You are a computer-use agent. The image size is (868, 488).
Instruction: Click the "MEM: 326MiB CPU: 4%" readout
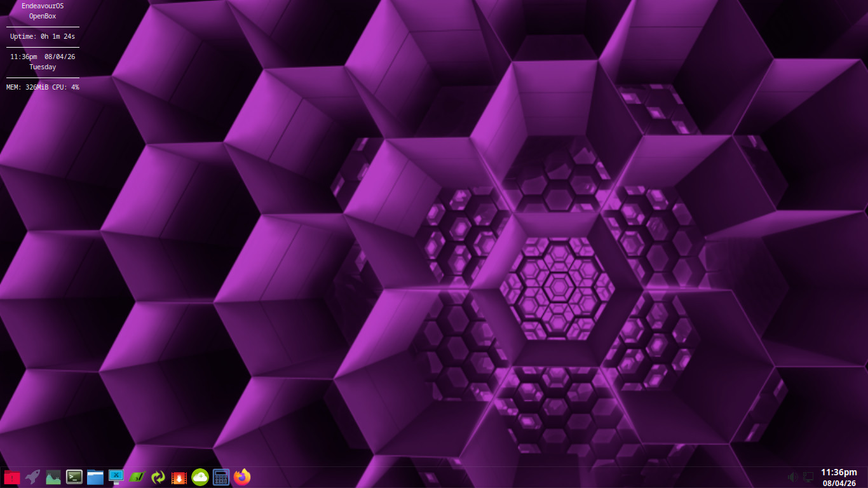point(43,87)
